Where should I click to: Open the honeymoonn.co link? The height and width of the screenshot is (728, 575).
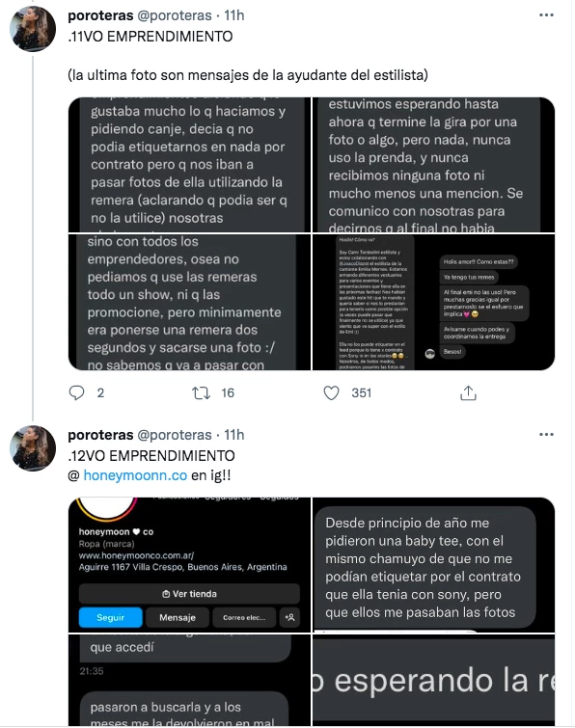pos(135,475)
